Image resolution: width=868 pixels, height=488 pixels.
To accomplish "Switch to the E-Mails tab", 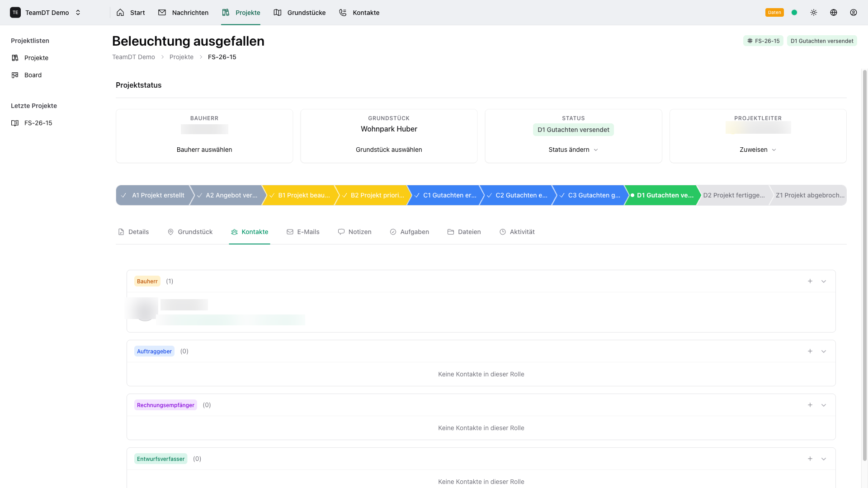I will click(x=303, y=232).
